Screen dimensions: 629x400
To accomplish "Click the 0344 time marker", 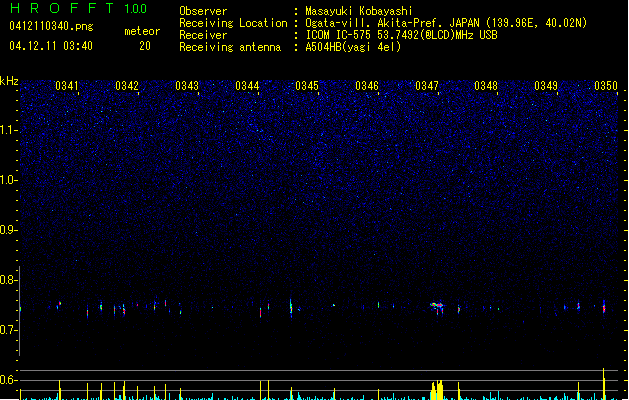I will pyautogui.click(x=247, y=86).
